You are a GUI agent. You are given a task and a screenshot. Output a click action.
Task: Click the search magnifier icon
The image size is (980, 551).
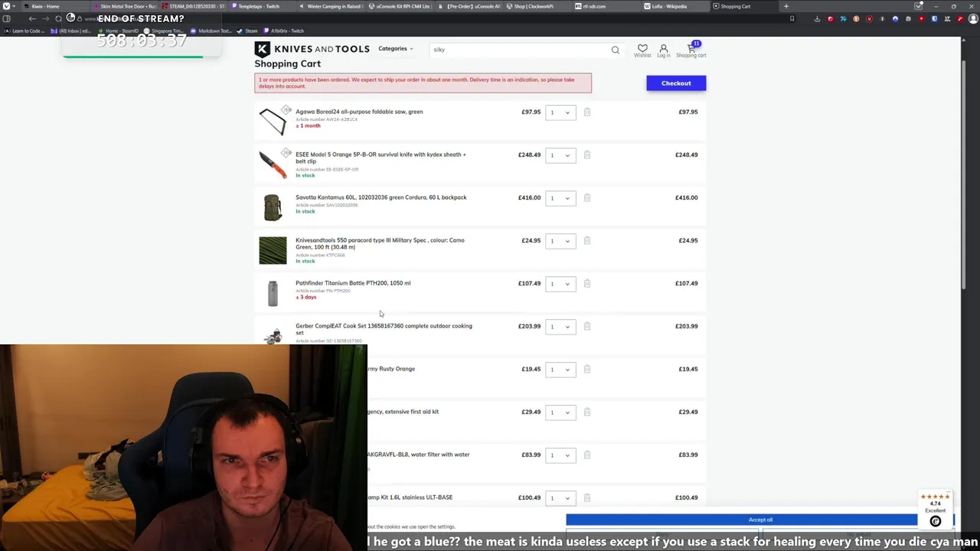(615, 50)
